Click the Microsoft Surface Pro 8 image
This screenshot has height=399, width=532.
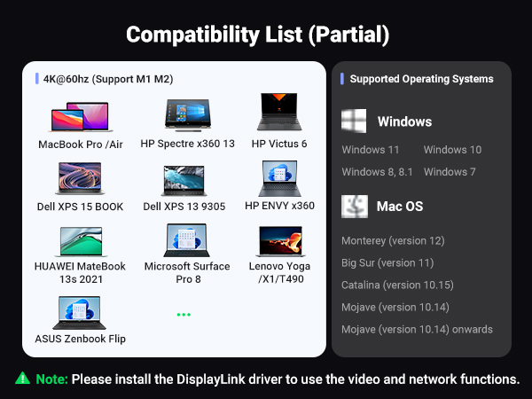pos(186,240)
